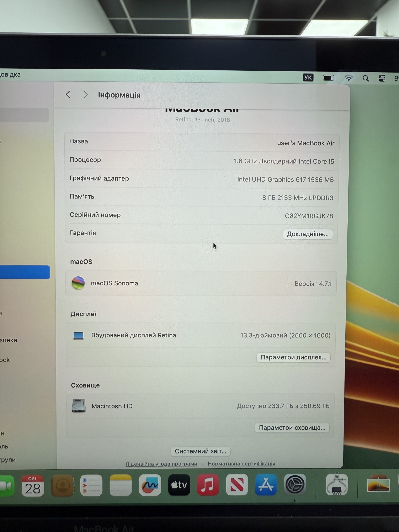Select serial number C02YM1RGJK78
The image size is (399, 532).
point(309,216)
